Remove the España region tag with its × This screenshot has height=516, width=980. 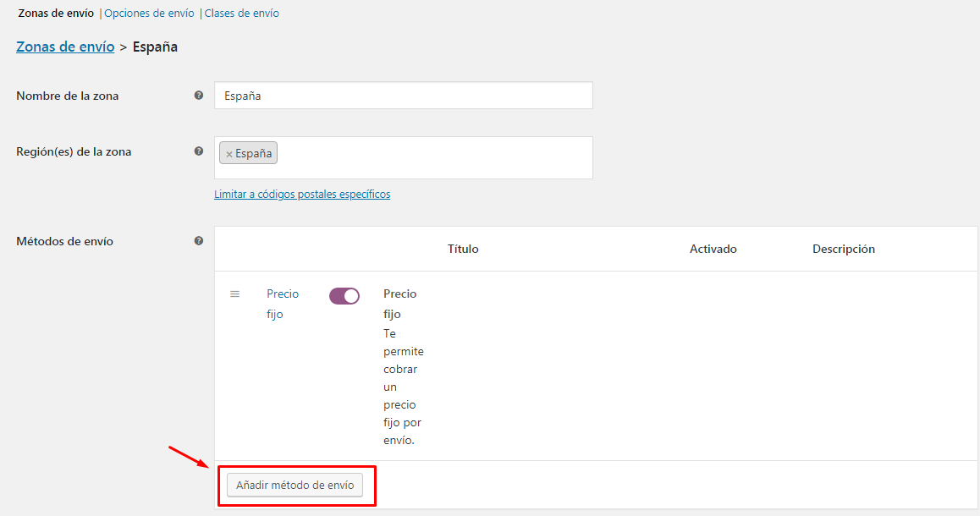[x=229, y=154]
